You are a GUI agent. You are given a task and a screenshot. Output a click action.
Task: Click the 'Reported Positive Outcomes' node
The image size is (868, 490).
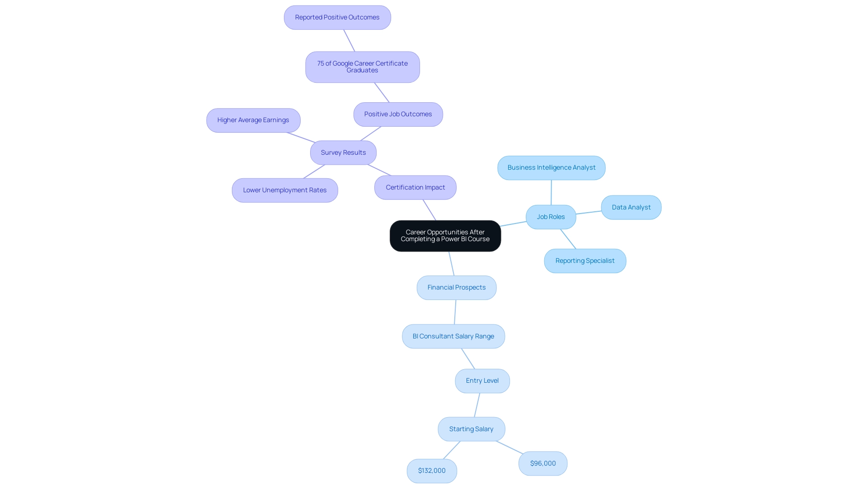pos(337,17)
